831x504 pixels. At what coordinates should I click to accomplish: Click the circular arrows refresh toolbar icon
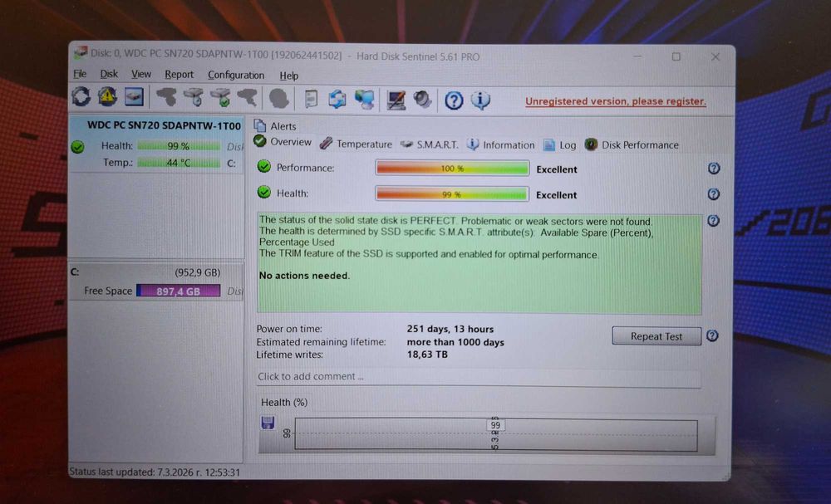pyautogui.click(x=81, y=97)
